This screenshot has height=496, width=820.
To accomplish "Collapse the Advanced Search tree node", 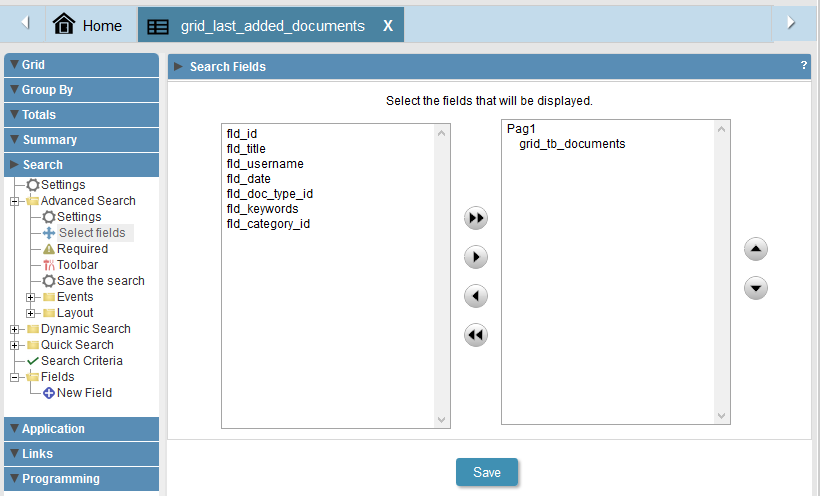I will coord(15,201).
